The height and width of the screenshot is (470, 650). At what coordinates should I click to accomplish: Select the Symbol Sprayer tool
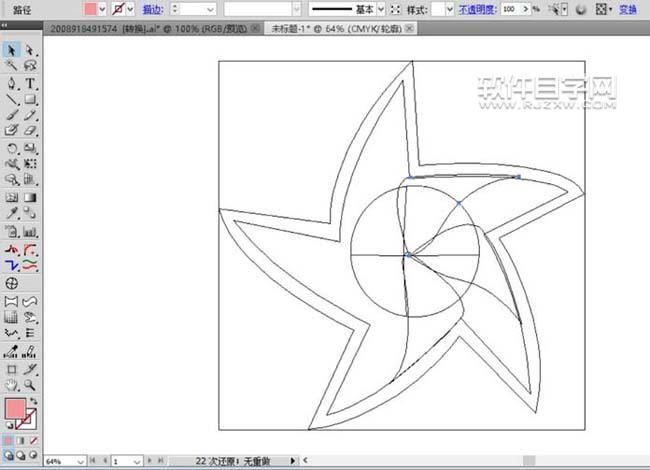tap(11, 232)
